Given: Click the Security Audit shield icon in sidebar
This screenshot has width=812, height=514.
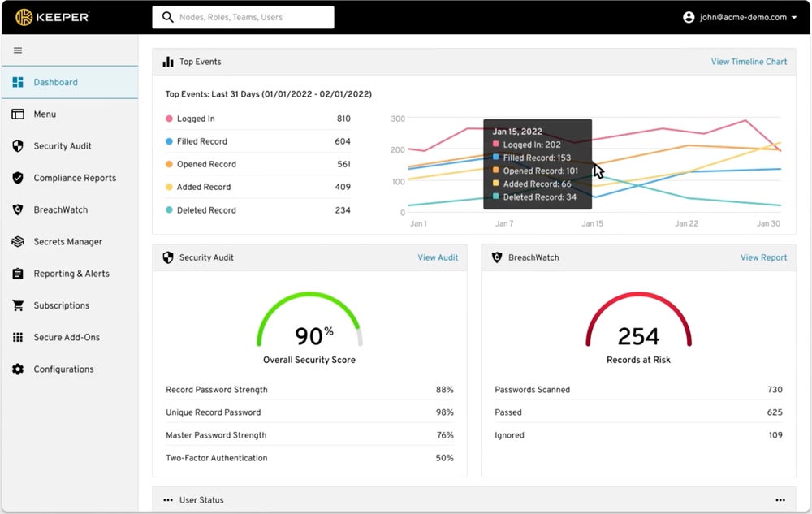Looking at the screenshot, I should [x=18, y=146].
